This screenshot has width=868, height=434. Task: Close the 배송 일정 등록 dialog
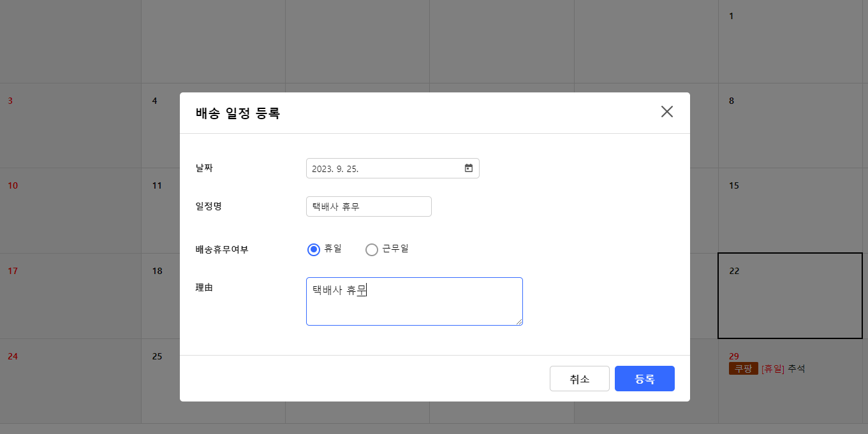pos(667,112)
